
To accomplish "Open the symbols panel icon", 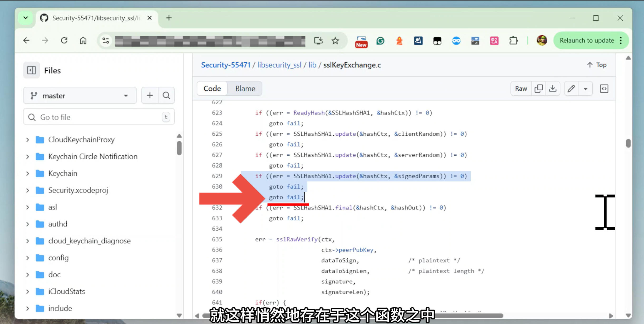I will click(x=604, y=89).
